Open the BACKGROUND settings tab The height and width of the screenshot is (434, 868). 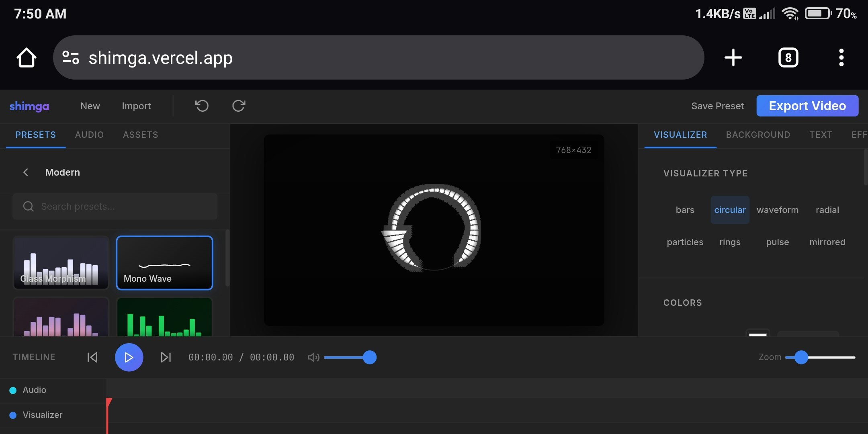758,135
